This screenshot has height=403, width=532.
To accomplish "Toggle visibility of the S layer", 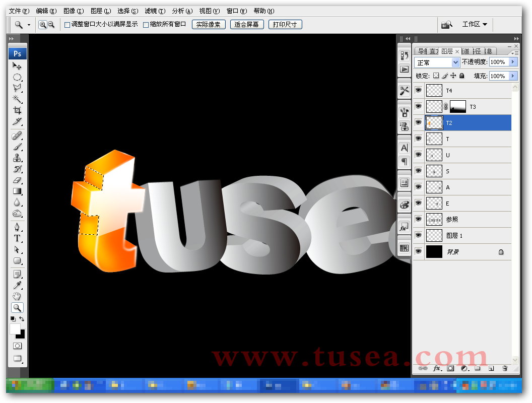I will 418,171.
